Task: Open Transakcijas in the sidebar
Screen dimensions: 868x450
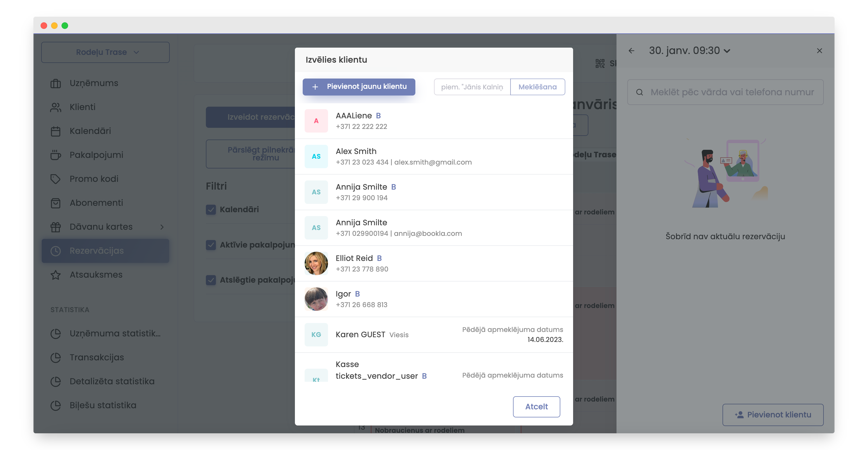Action: pyautogui.click(x=96, y=357)
